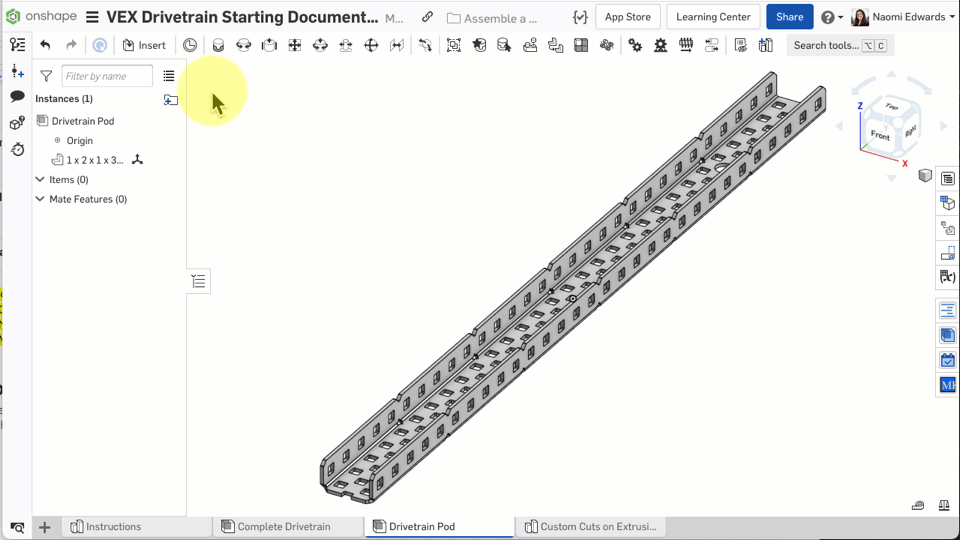Click the Filter by name field
Screen dimensions: 960x540
pos(107,76)
